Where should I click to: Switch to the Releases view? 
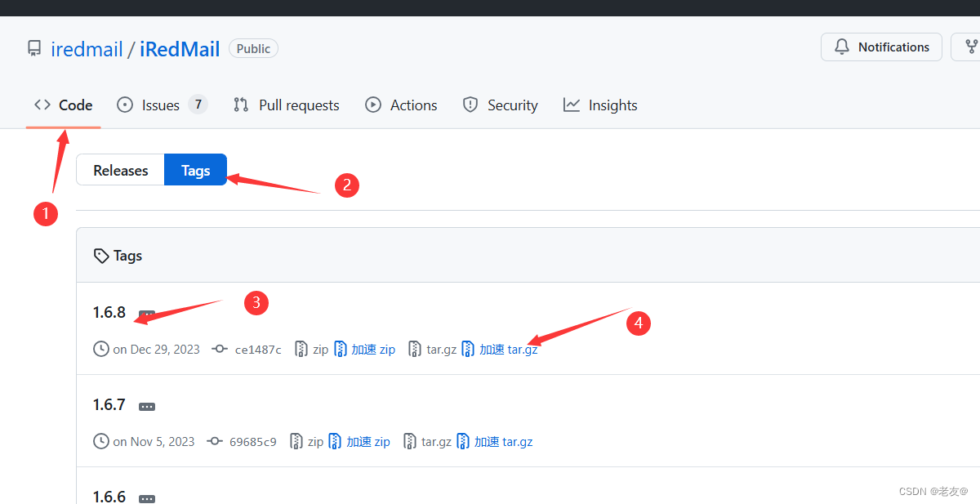121,170
